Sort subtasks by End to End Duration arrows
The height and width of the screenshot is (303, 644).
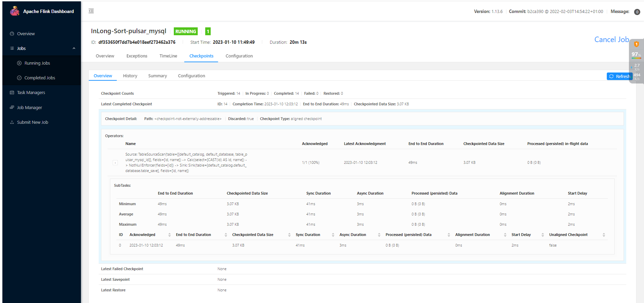(226, 235)
